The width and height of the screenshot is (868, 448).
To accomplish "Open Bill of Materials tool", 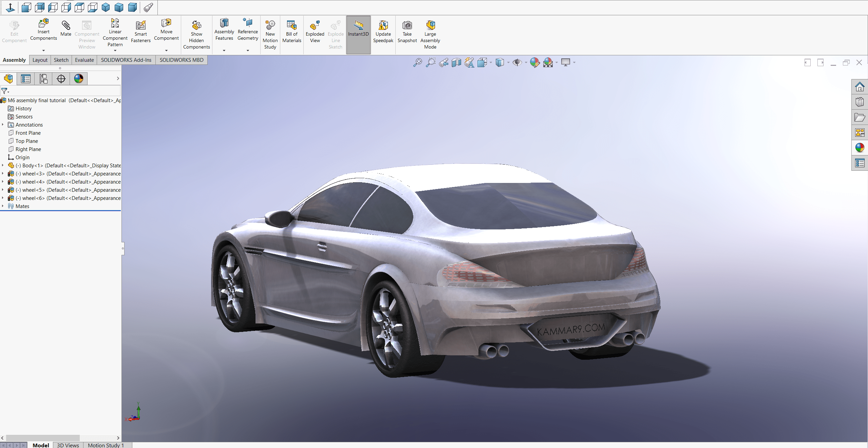I will tap(291, 32).
